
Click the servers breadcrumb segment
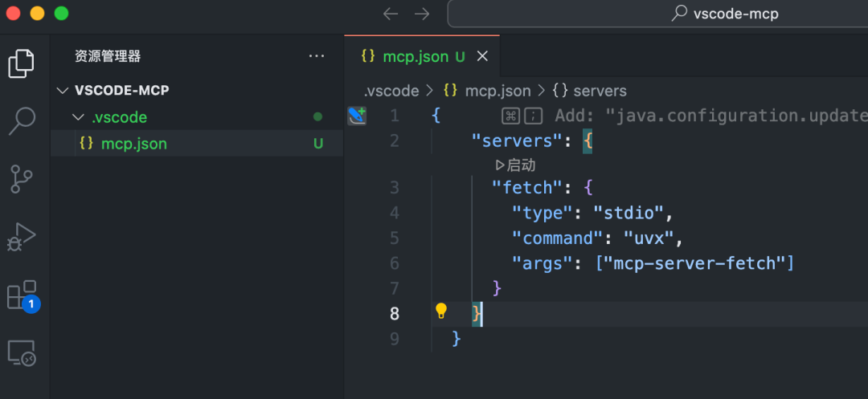point(590,92)
